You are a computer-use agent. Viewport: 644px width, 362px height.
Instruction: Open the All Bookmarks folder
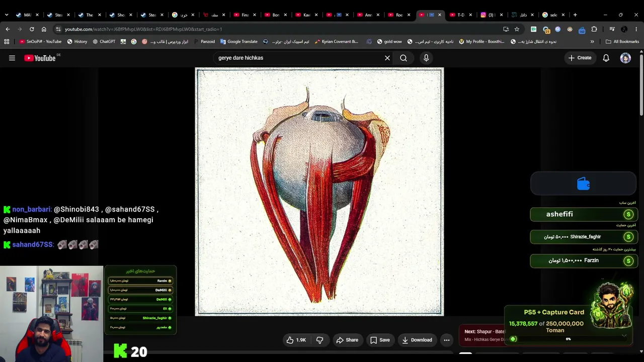click(622, 42)
